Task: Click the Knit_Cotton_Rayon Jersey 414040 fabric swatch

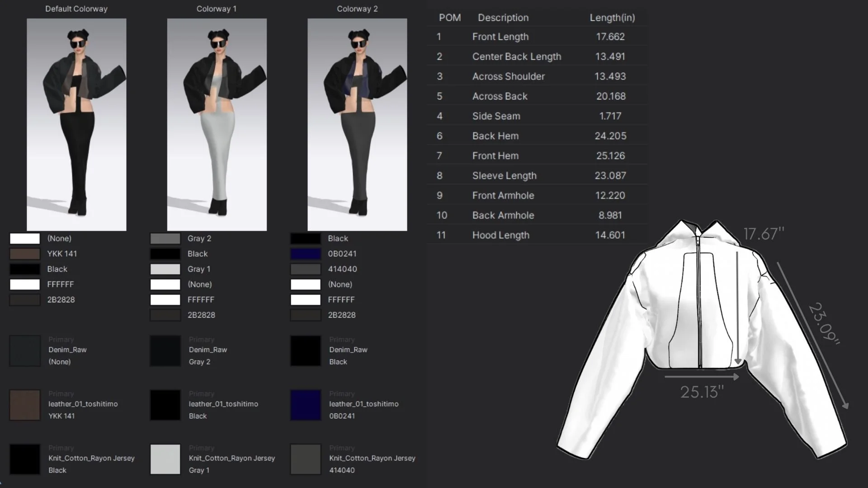Action: point(306,459)
